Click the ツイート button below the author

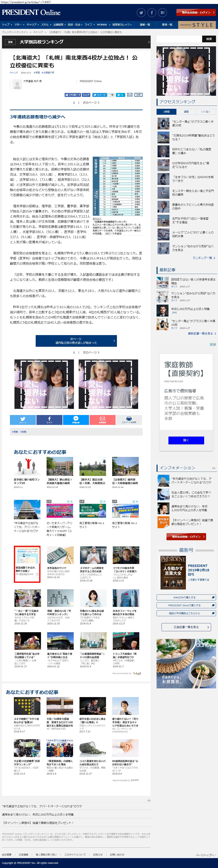(x=99, y=95)
